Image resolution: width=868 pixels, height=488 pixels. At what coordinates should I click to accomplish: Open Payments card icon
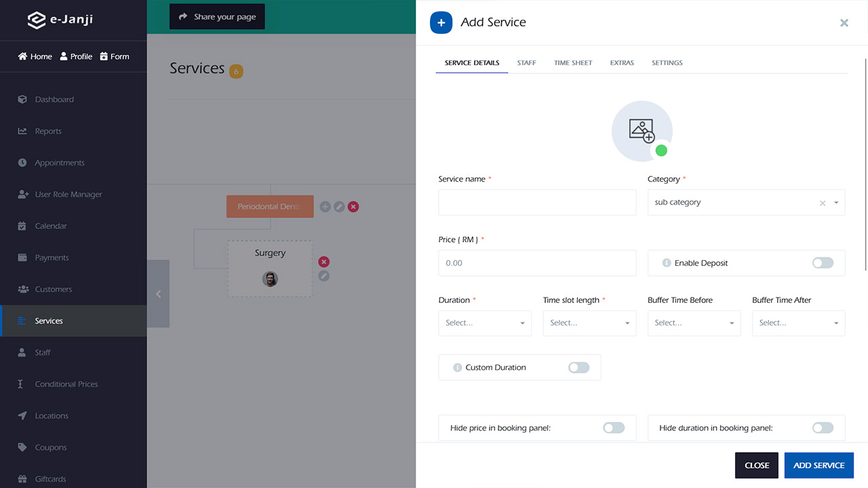tap(22, 258)
